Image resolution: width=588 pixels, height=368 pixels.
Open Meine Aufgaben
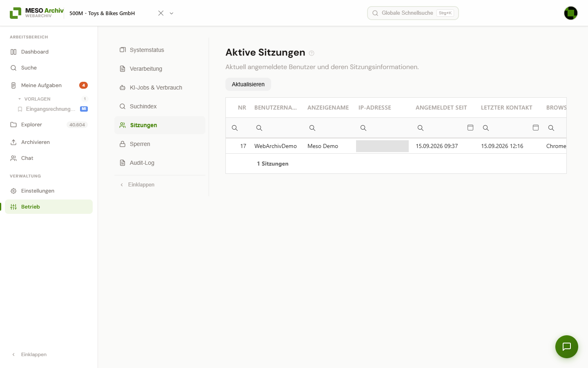(x=49, y=85)
